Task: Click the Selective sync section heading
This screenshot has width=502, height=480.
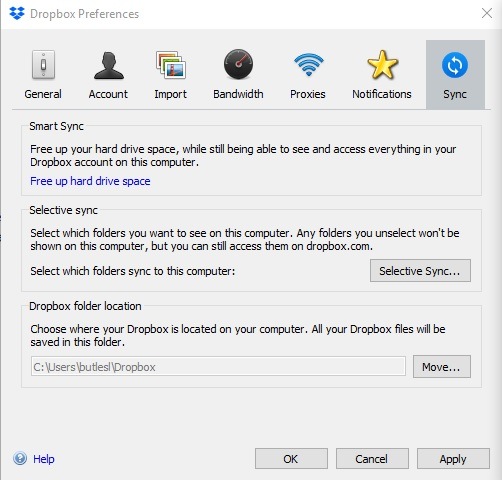Action: (x=63, y=210)
